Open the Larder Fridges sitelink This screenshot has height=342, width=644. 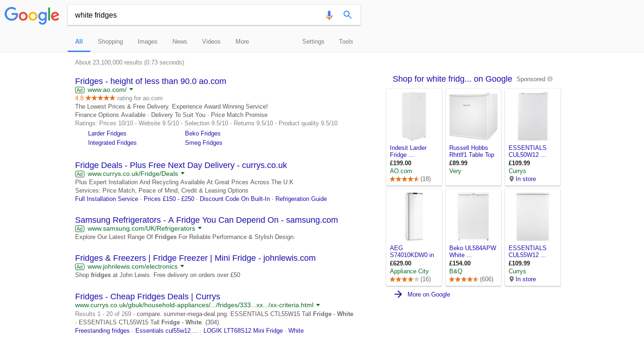point(107,133)
